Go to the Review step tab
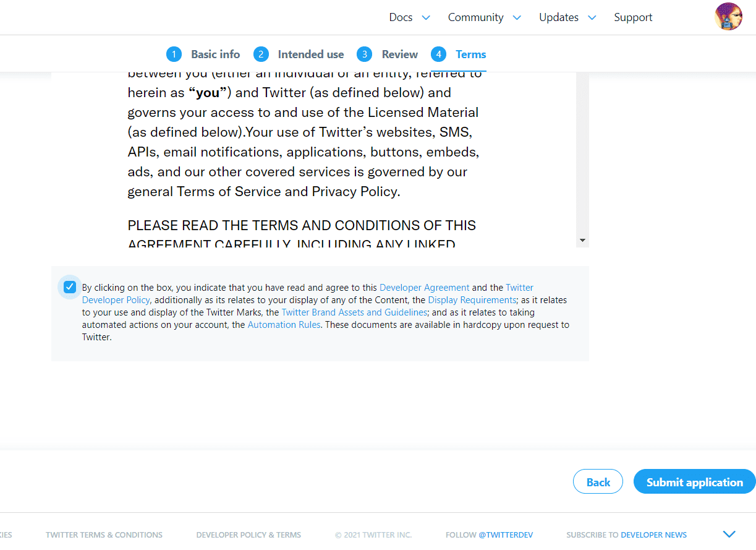 [400, 54]
